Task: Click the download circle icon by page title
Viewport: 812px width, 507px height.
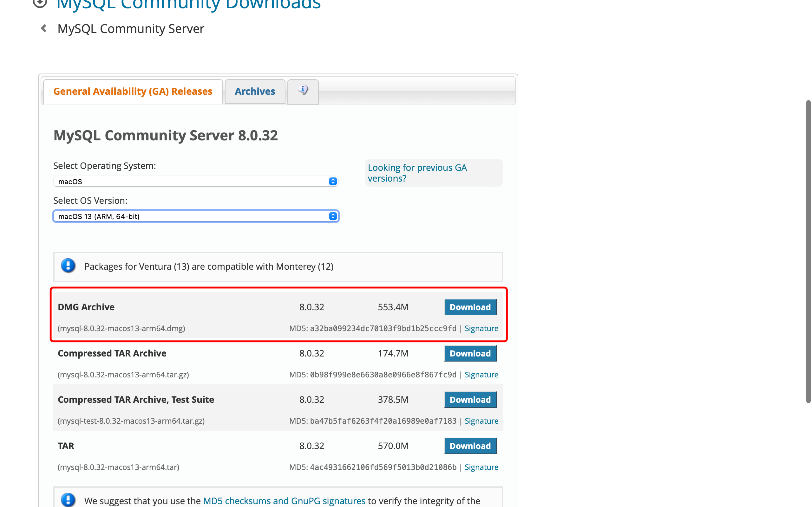Action: 40,3
